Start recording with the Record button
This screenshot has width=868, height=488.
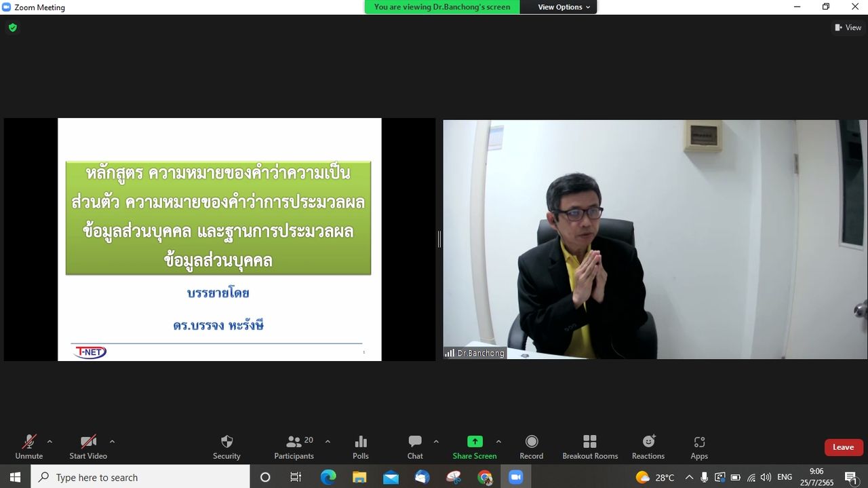click(x=532, y=446)
